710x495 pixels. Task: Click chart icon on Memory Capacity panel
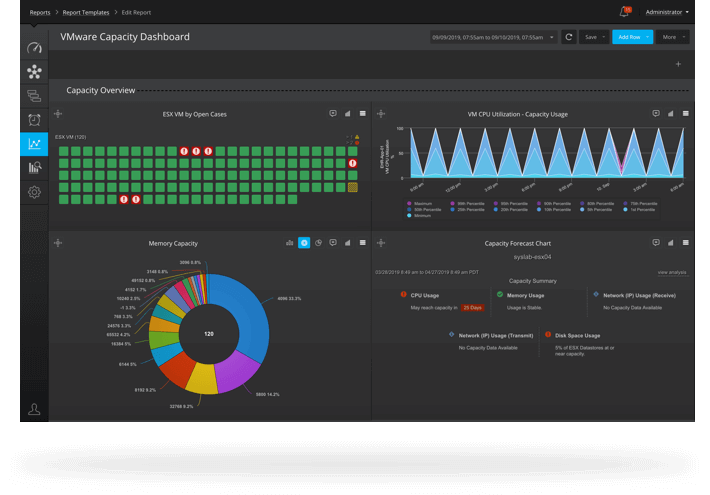(348, 243)
